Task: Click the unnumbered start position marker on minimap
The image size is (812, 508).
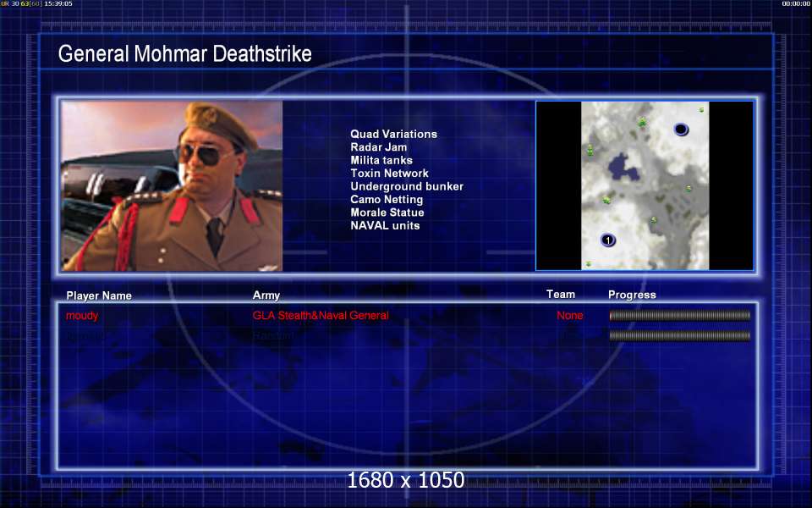Action: click(681, 129)
